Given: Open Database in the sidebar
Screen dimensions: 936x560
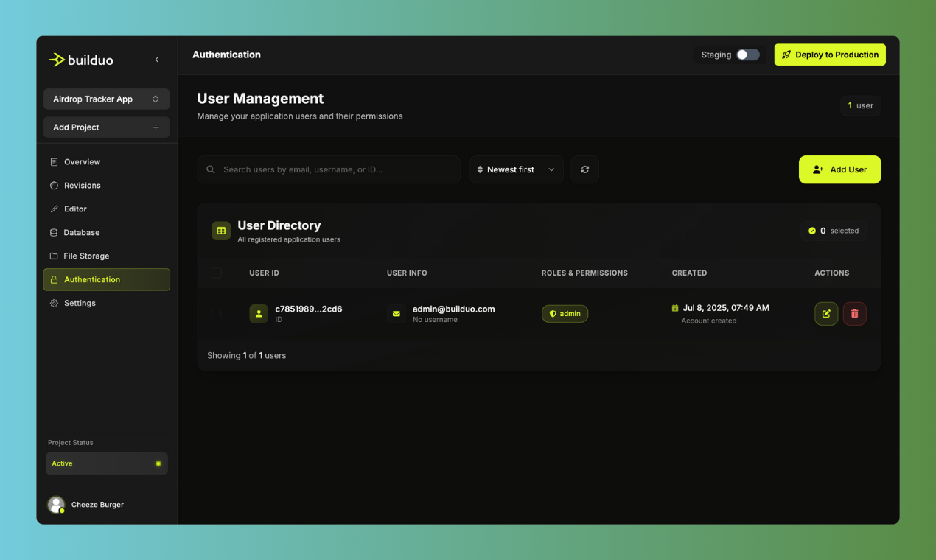Looking at the screenshot, I should [81, 232].
